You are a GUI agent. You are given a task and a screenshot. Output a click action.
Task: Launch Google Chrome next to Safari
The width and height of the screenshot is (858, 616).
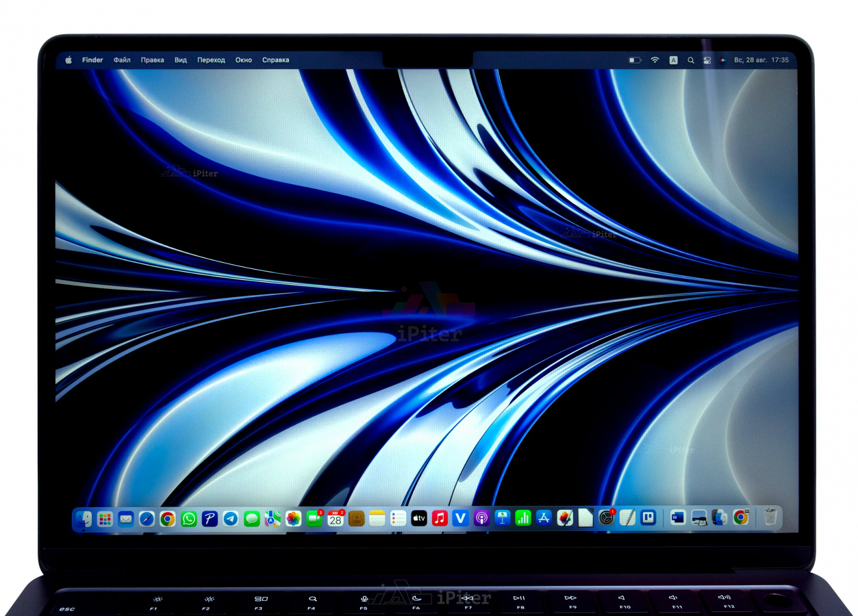[x=168, y=519]
